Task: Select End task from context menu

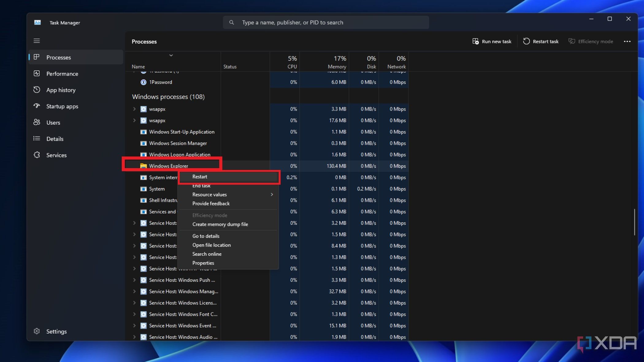Action: click(x=201, y=185)
